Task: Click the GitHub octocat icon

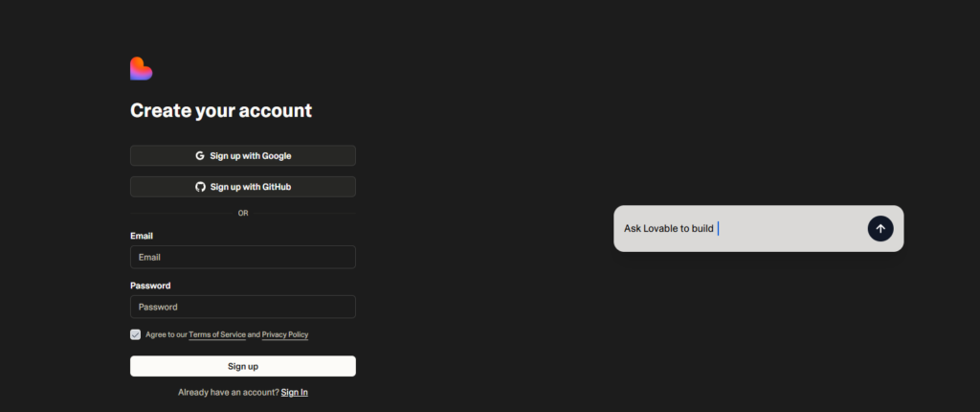Action: coord(200,187)
